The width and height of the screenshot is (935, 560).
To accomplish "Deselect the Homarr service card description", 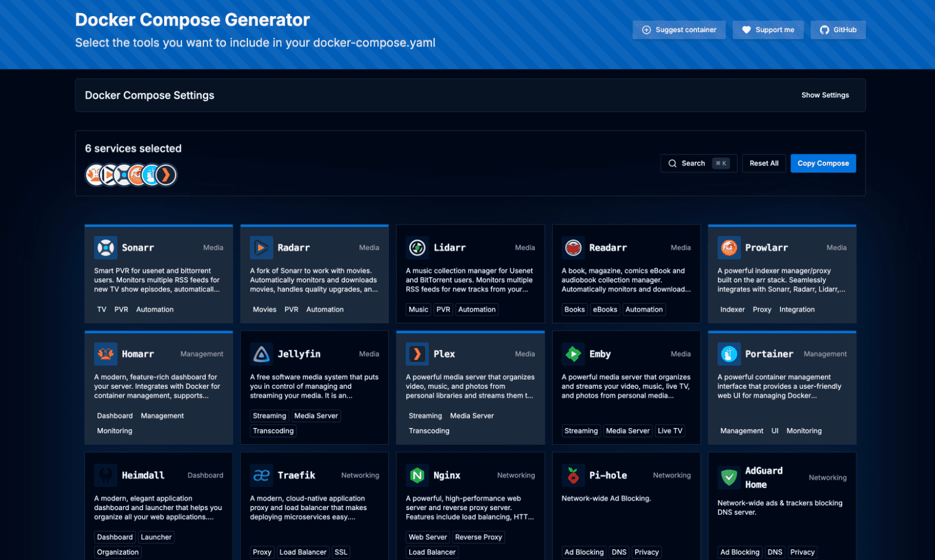I will tap(157, 386).
